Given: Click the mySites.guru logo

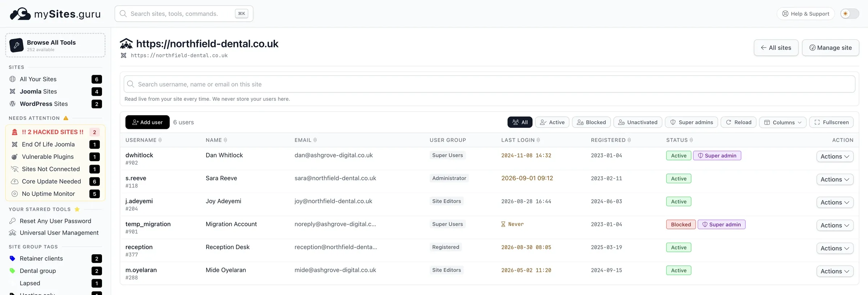Looking at the screenshot, I should tap(55, 14).
